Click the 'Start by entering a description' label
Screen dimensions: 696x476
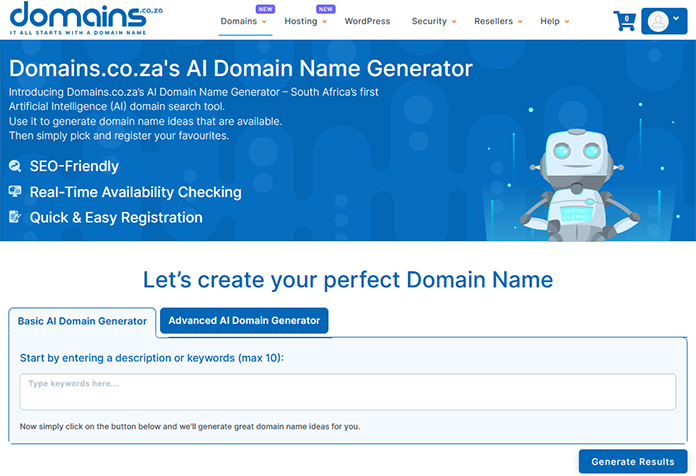(x=152, y=358)
